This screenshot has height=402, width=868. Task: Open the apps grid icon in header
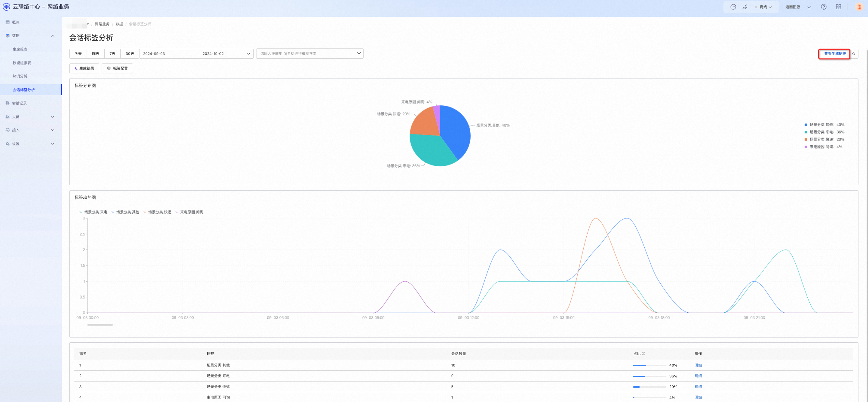tap(838, 7)
